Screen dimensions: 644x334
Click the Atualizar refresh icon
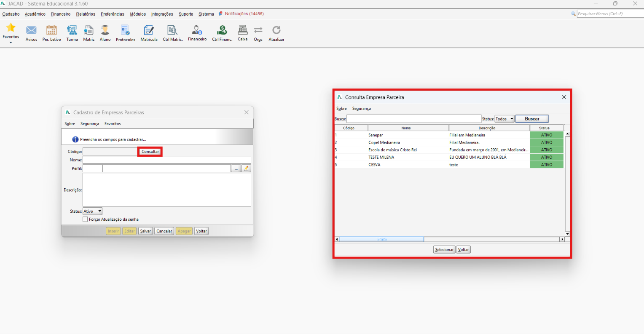click(276, 30)
